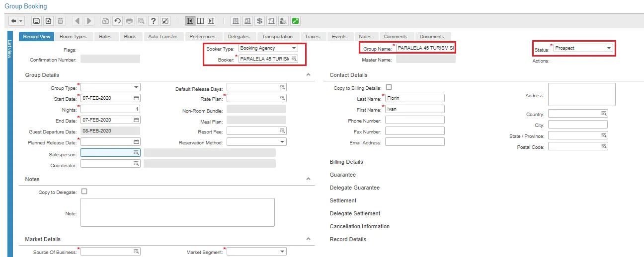
Task: Open the Documents tab
Action: click(x=432, y=37)
